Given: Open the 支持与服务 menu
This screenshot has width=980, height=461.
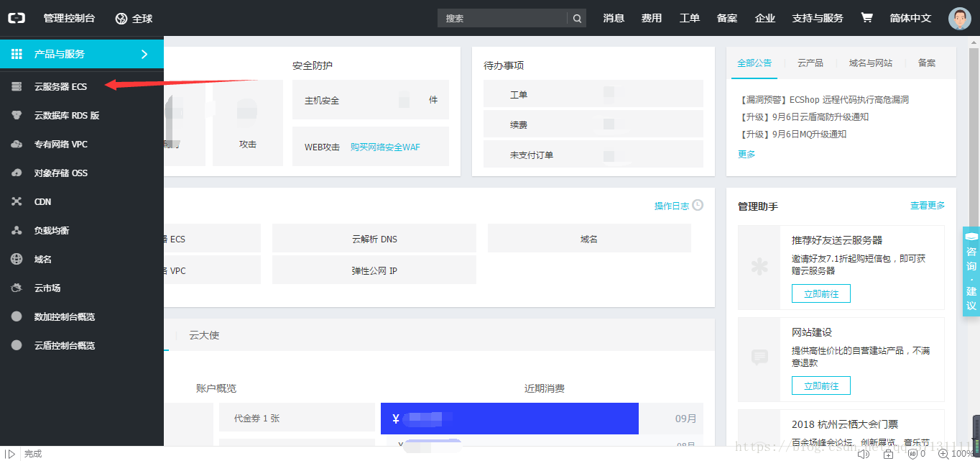Looking at the screenshot, I should (x=818, y=18).
